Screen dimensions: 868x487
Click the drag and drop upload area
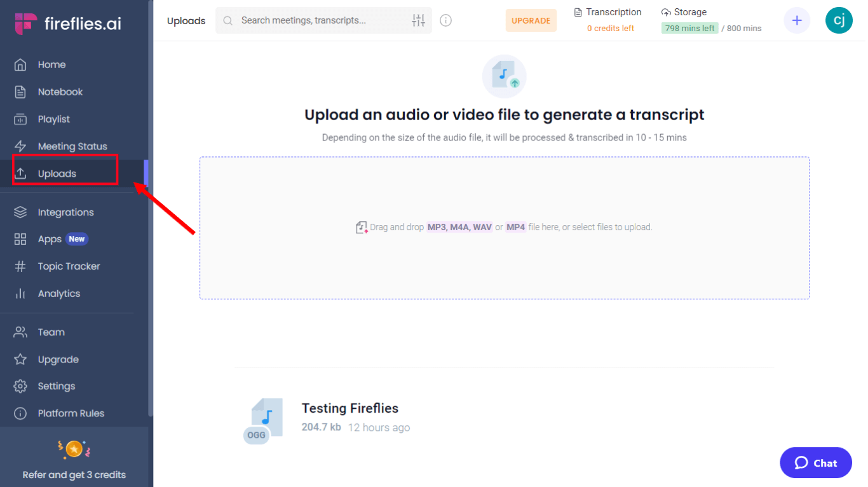point(505,228)
